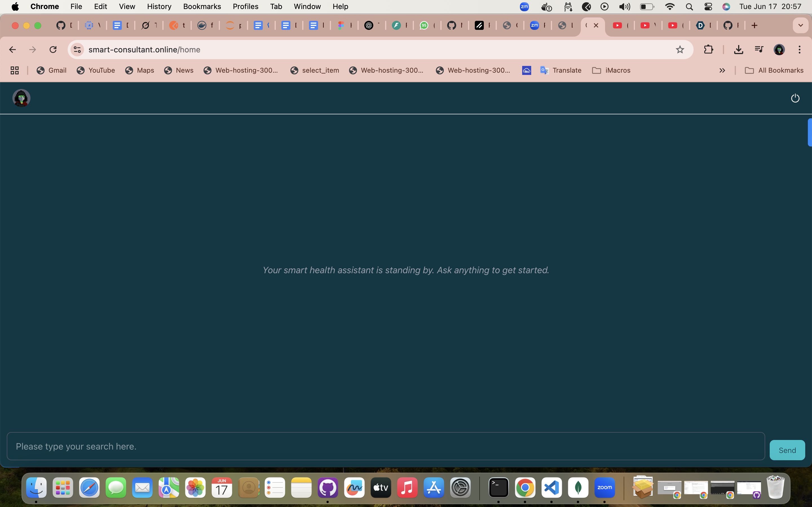Image resolution: width=812 pixels, height=507 pixels.
Task: Open the Profiles menu
Action: pyautogui.click(x=245, y=6)
